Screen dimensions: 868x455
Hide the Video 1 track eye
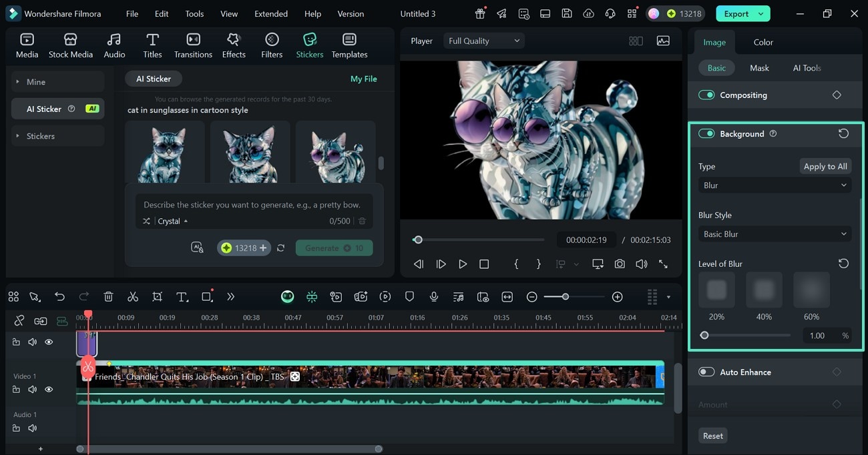click(x=49, y=389)
